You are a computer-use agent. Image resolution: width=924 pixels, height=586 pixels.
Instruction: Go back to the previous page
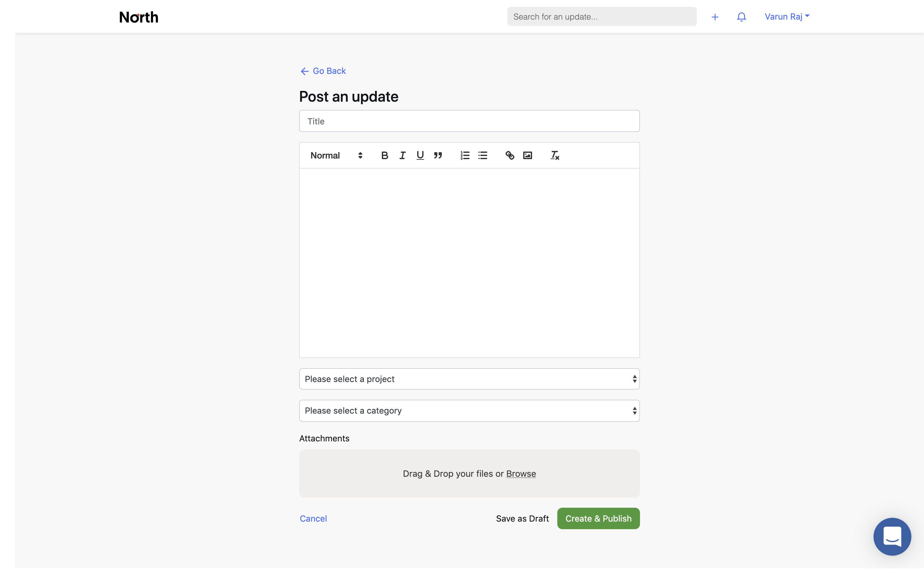[x=323, y=71]
